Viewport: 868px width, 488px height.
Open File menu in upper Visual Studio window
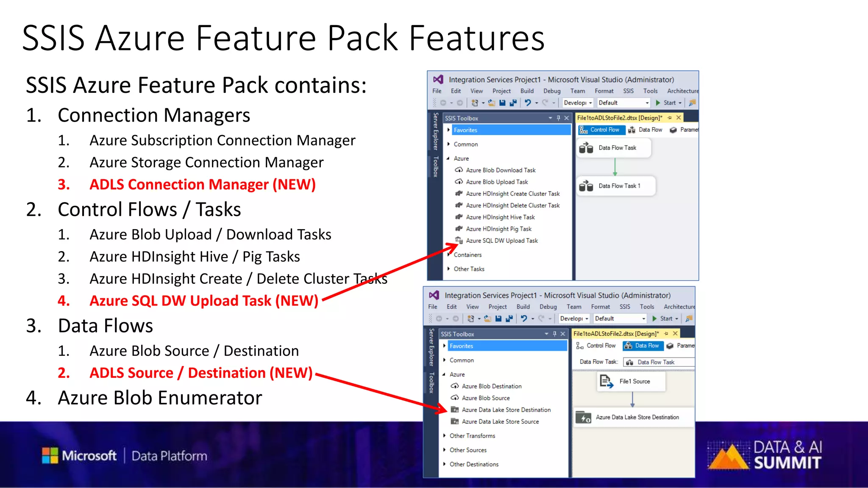[437, 91]
